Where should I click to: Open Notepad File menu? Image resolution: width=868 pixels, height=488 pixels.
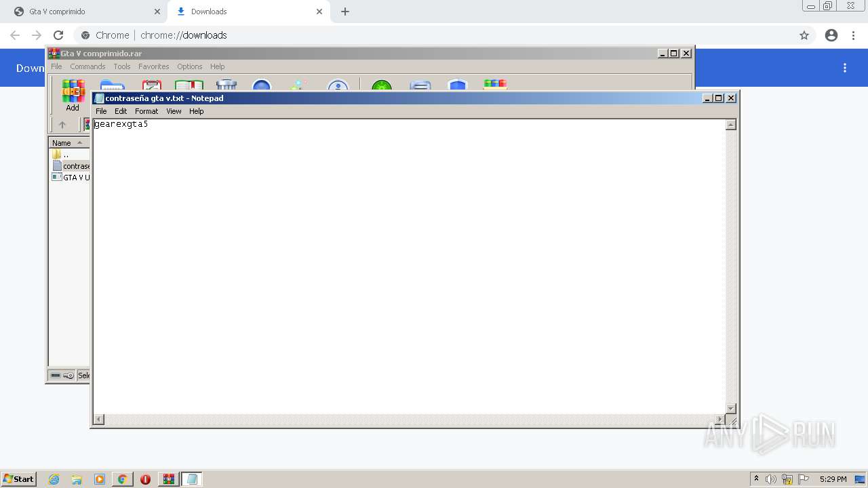click(101, 111)
